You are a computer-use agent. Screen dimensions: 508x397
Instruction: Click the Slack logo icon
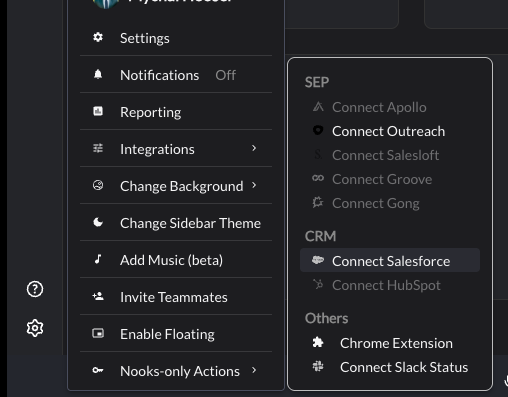coord(318,366)
